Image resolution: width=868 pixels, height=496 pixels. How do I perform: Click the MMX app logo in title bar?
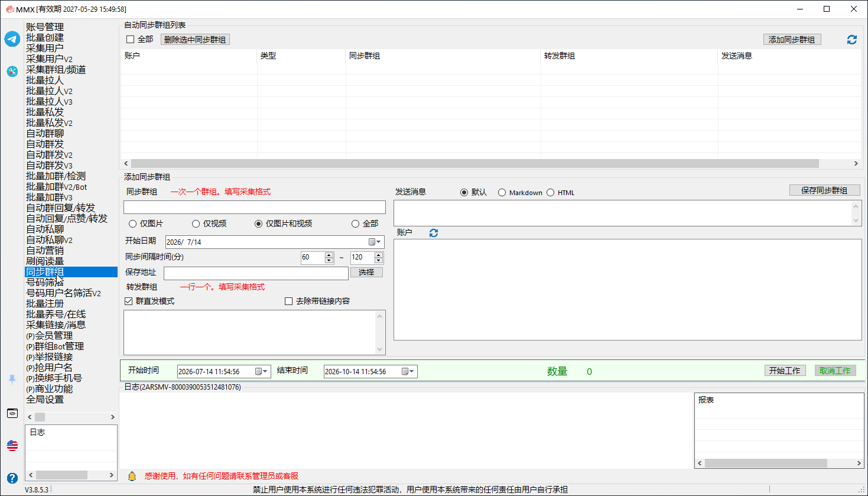coord(9,9)
